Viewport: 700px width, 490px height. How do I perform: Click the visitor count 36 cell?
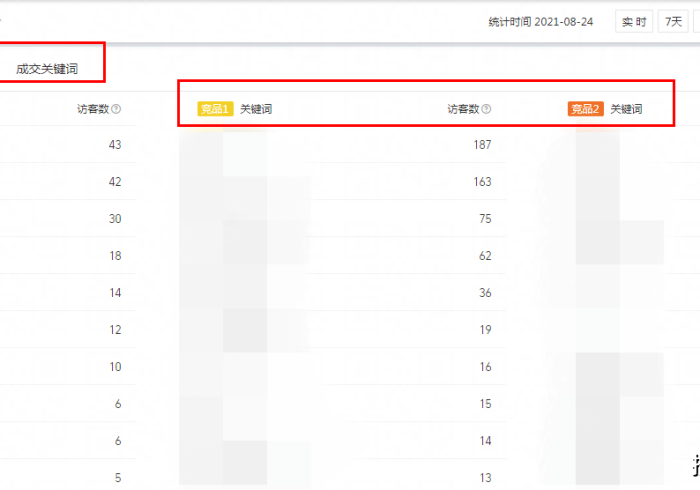pyautogui.click(x=484, y=293)
